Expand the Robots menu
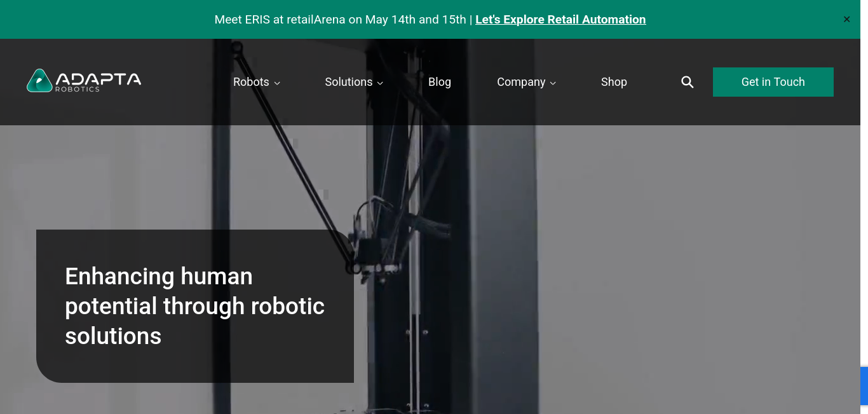Viewport: 868px width, 414px height. [x=257, y=82]
